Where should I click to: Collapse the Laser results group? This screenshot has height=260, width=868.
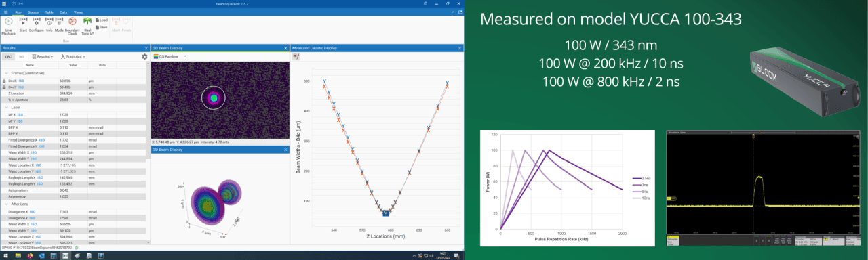7,107
